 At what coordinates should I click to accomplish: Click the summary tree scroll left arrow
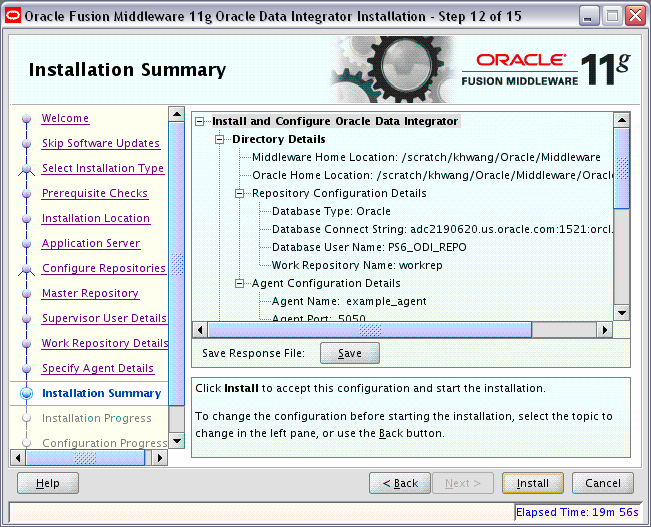click(200, 330)
